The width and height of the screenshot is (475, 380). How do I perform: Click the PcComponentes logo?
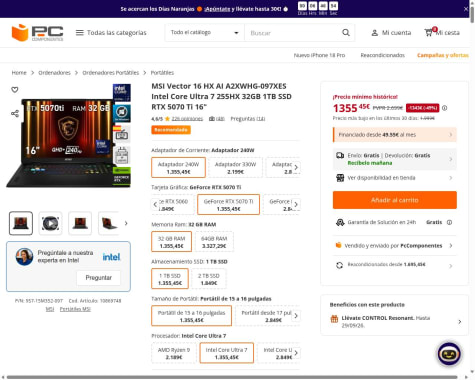click(x=37, y=33)
